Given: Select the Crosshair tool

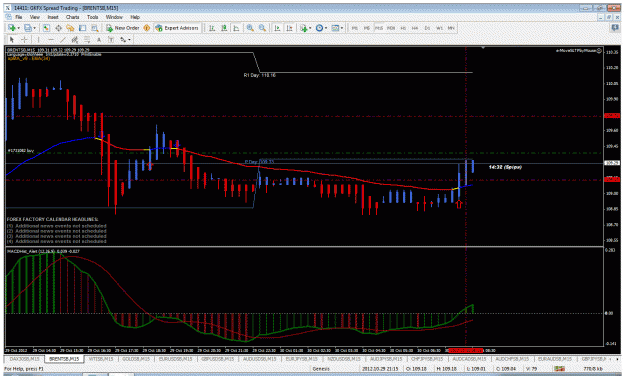Looking at the screenshot, I should [24, 39].
